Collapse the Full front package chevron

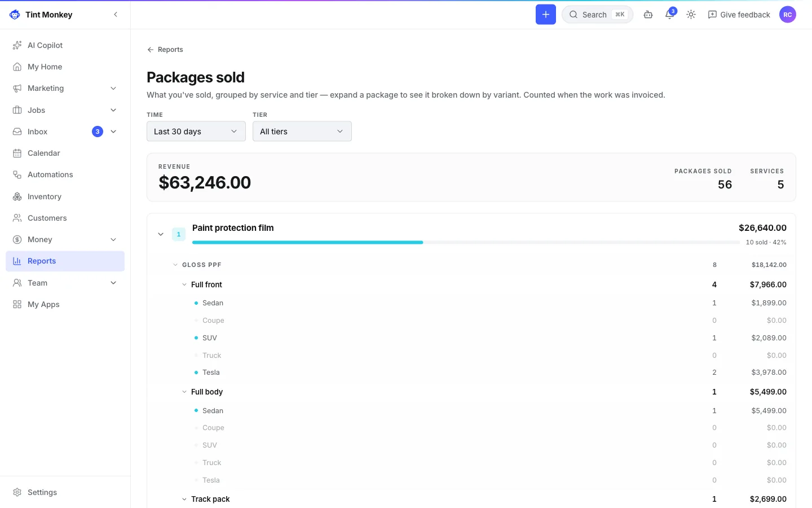point(184,284)
